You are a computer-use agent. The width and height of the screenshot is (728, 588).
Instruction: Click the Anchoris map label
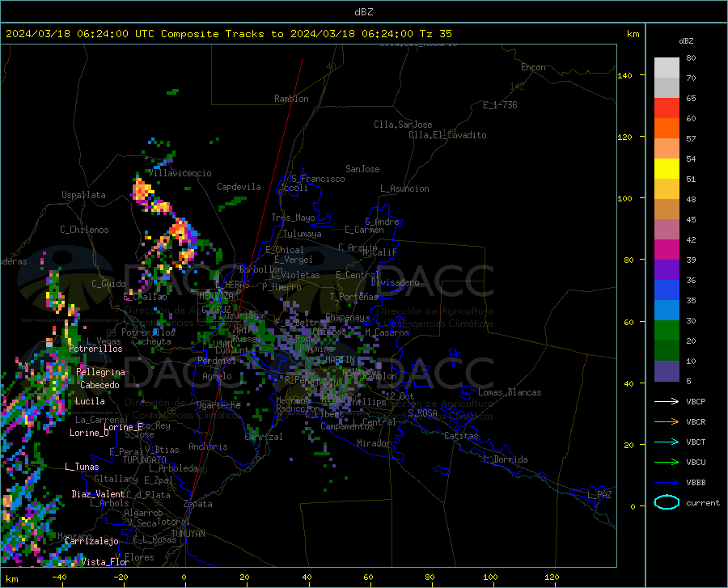pyautogui.click(x=208, y=446)
